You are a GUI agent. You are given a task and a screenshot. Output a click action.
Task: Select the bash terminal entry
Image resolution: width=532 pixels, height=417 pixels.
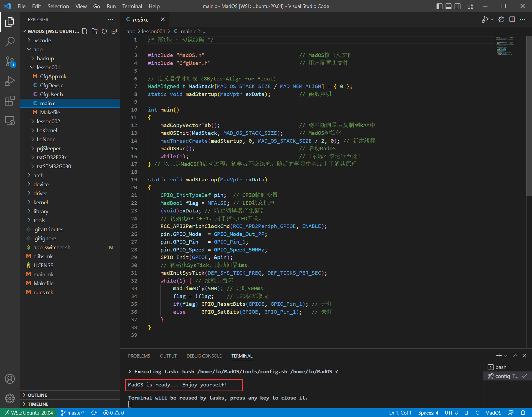(507, 367)
